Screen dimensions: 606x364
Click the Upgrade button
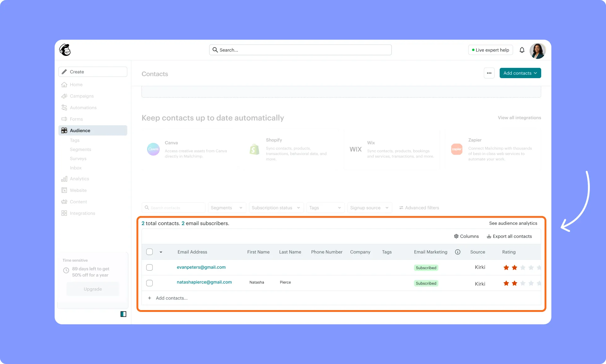coord(93,289)
